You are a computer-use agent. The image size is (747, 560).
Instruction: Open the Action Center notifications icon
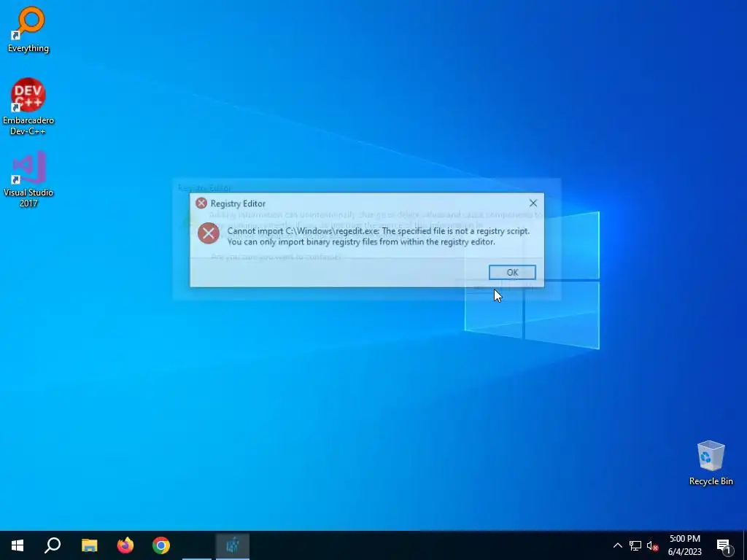click(x=724, y=545)
